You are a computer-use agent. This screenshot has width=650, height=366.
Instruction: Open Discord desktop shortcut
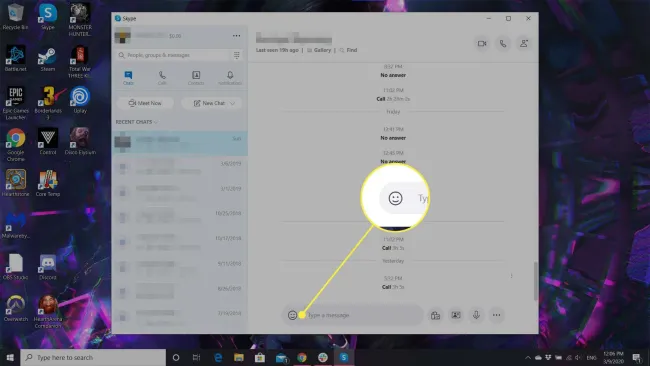(48, 267)
